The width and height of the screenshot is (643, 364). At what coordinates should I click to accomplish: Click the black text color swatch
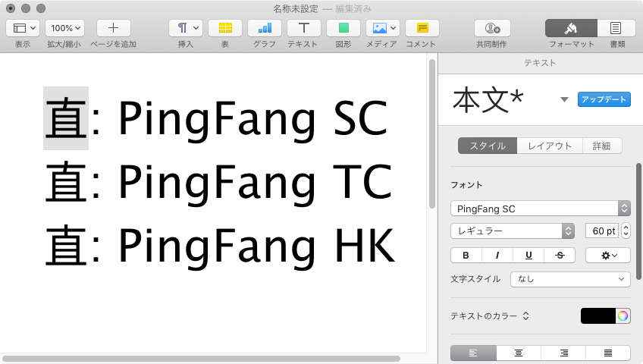coord(598,316)
